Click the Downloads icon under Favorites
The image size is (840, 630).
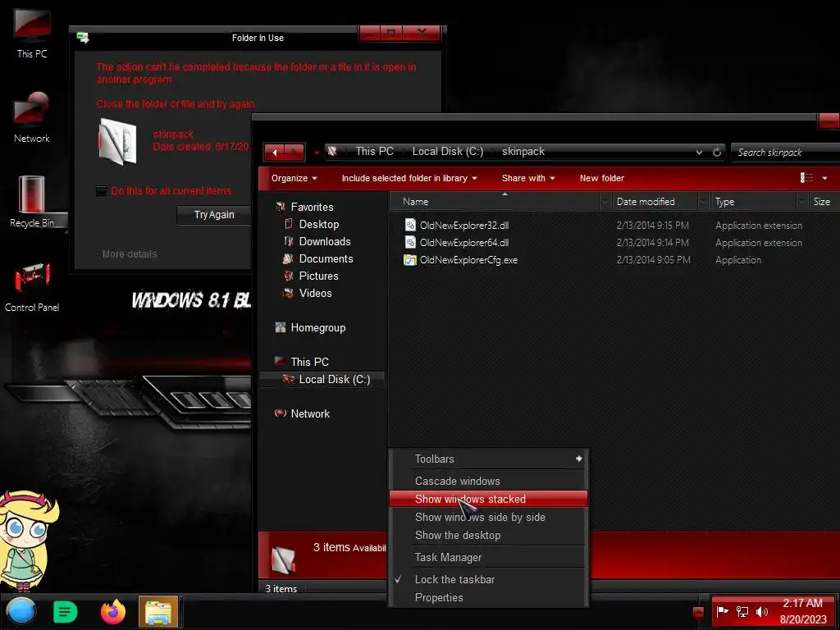(x=289, y=241)
